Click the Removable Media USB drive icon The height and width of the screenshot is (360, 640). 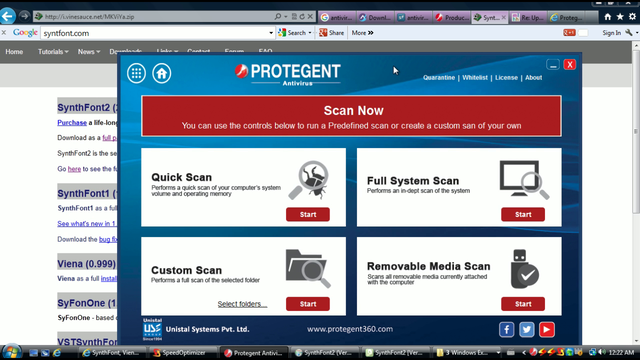tap(525, 269)
